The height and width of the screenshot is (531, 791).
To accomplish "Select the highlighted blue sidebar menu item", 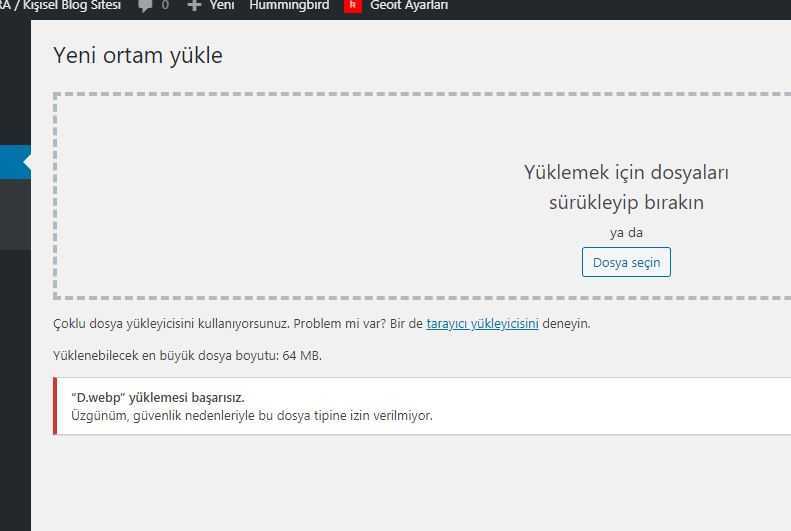I will [x=12, y=162].
